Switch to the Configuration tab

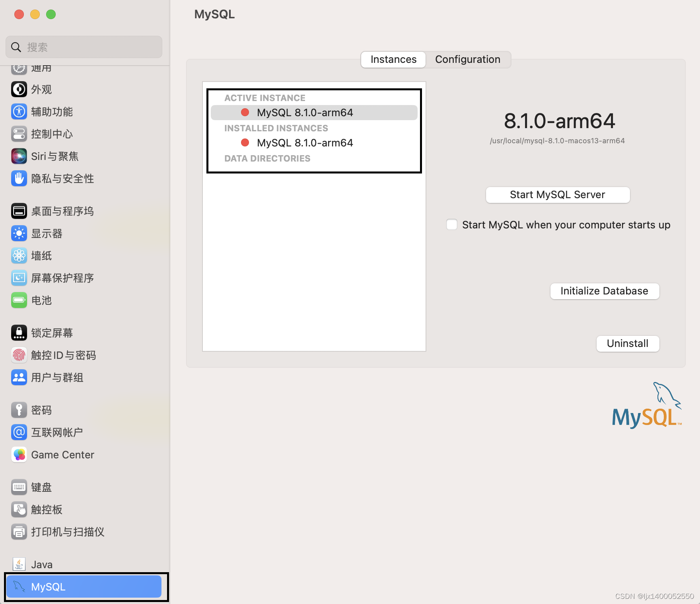[x=468, y=60]
